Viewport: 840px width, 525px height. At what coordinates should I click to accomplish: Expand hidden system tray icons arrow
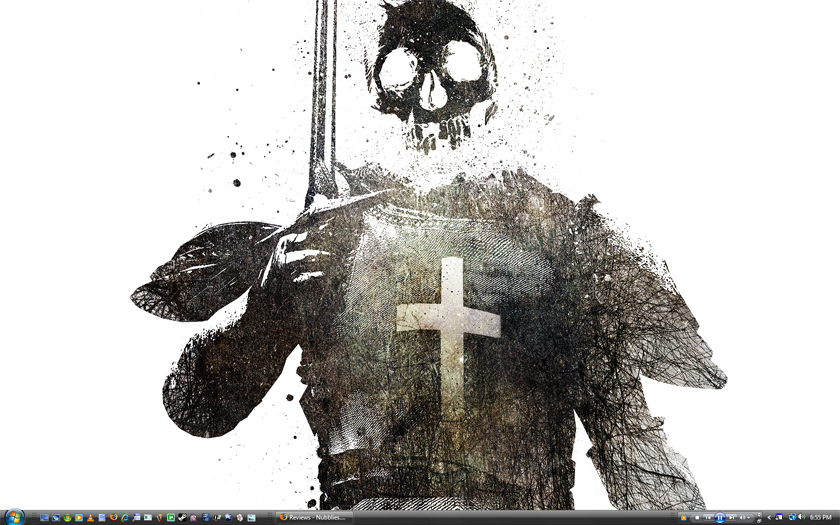click(x=769, y=518)
